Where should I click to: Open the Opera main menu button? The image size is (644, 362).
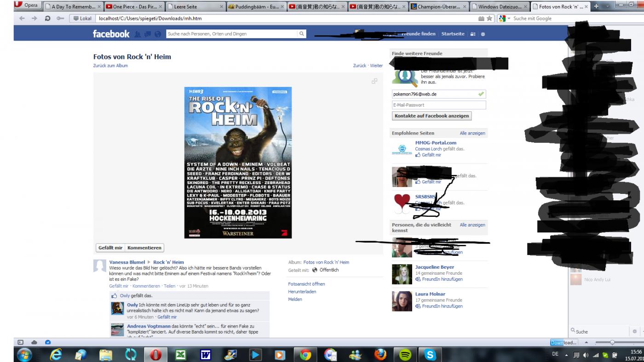click(x=27, y=6)
